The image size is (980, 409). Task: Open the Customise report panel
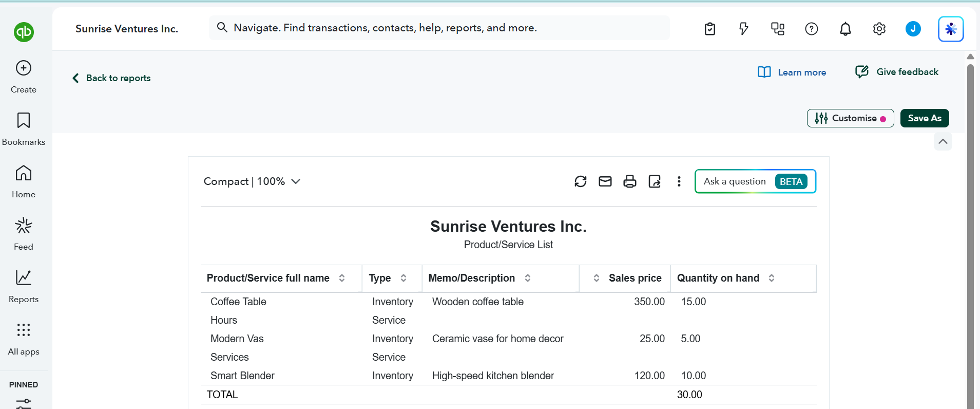[851, 118]
